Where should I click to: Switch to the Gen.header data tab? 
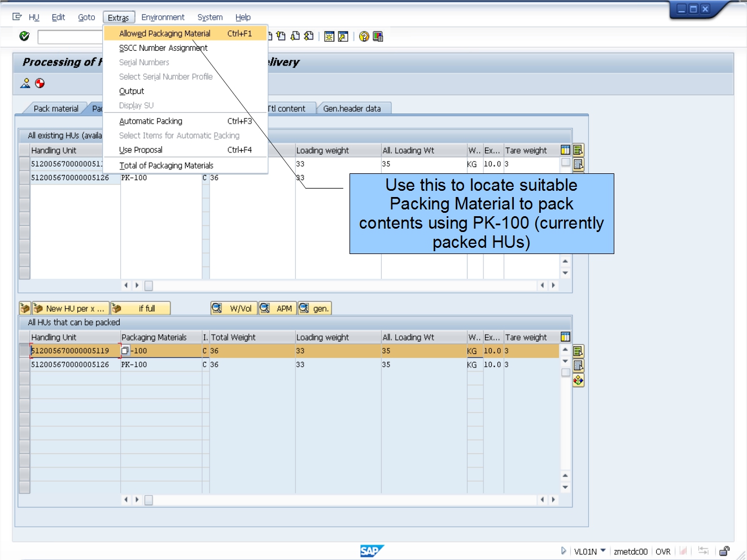point(352,108)
